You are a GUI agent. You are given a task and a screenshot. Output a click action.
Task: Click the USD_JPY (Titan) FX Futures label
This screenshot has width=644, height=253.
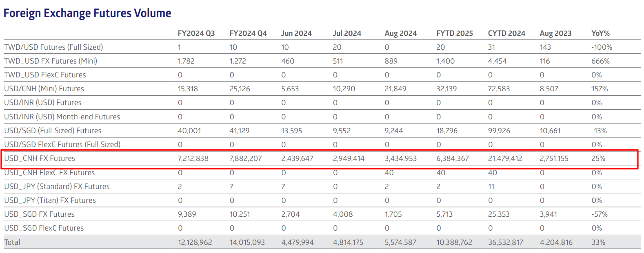tap(50, 200)
